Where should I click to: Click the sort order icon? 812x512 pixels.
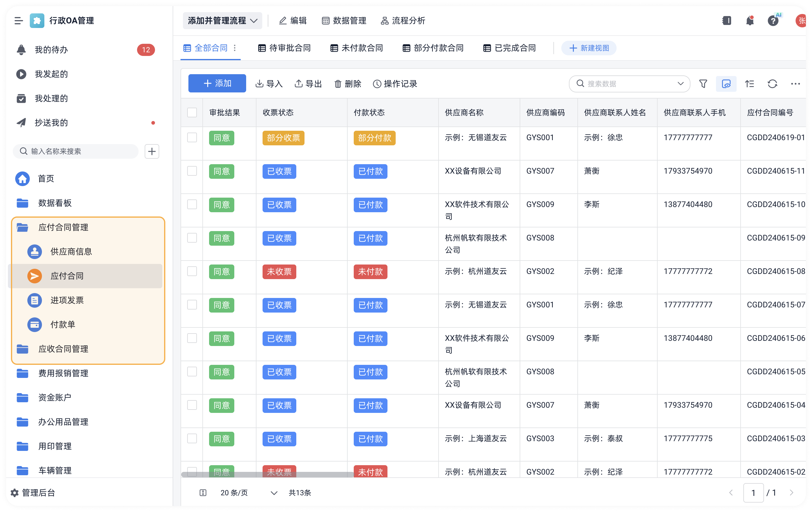pyautogui.click(x=749, y=84)
